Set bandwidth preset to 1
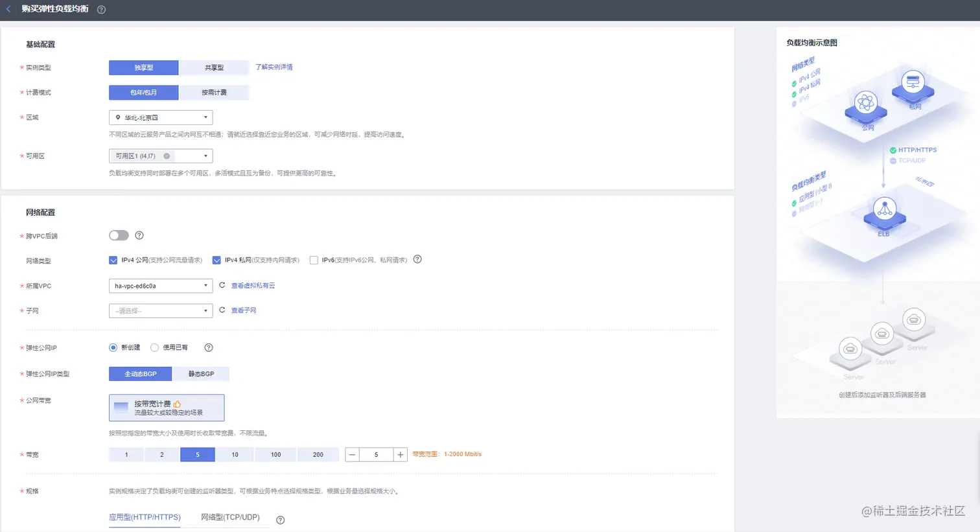The image size is (980, 532). (x=126, y=455)
